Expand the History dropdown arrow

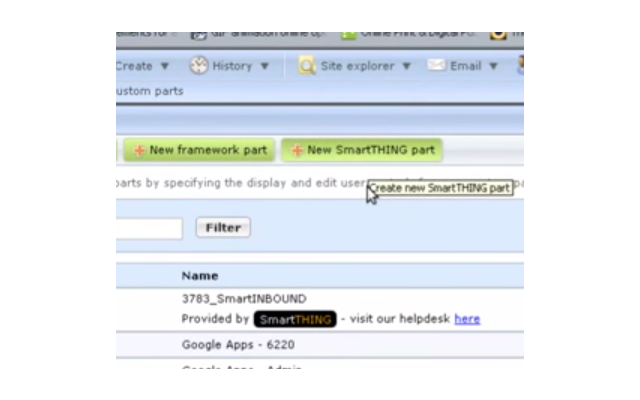(264, 66)
